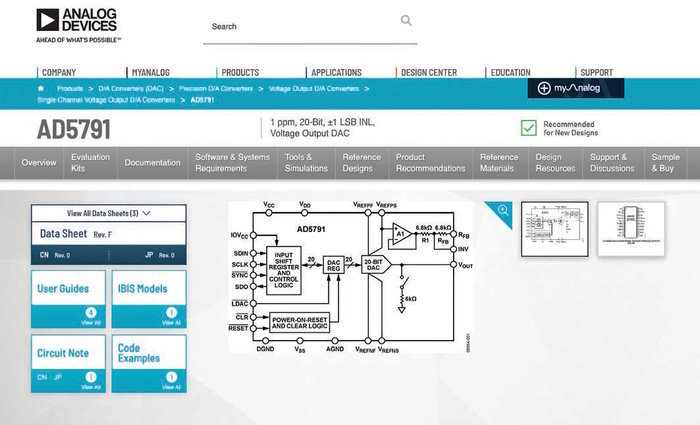Open the IBIS Models card
This screenshot has width=700, height=425.
click(149, 299)
